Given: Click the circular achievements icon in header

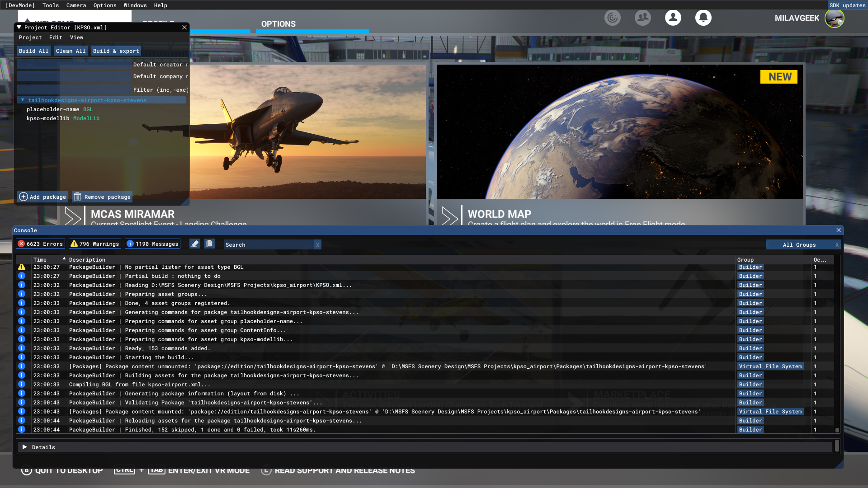Looking at the screenshot, I should click(613, 18).
